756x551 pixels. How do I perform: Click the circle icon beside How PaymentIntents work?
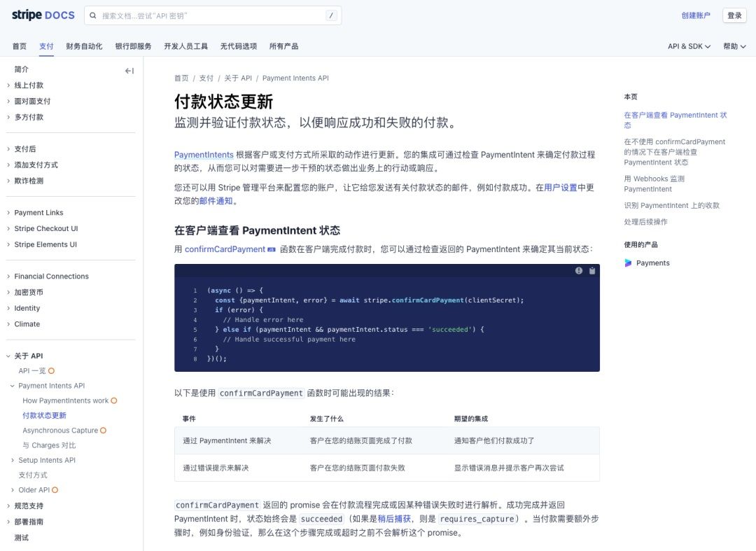[114, 400]
